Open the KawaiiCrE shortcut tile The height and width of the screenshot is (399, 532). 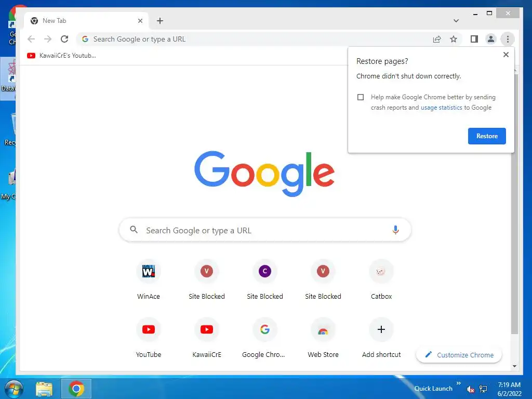[207, 338]
